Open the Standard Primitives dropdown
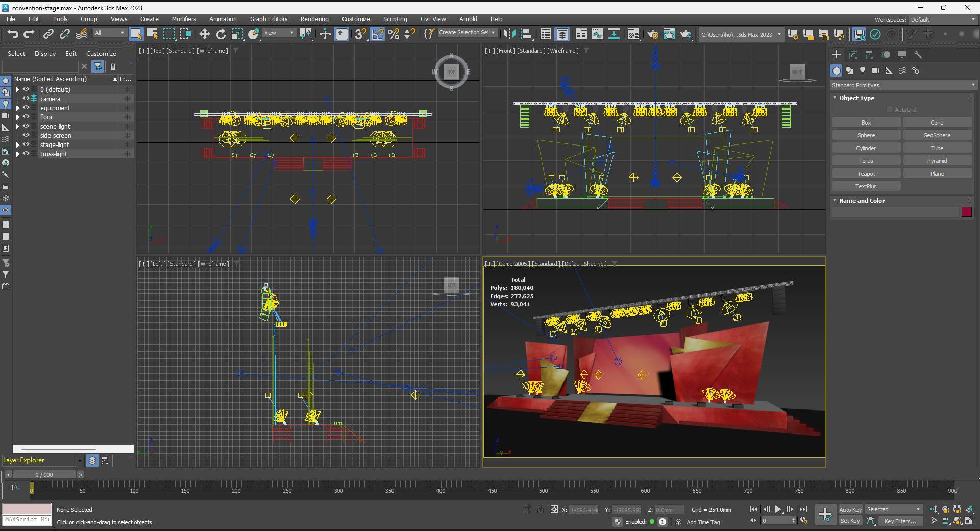 tap(903, 85)
